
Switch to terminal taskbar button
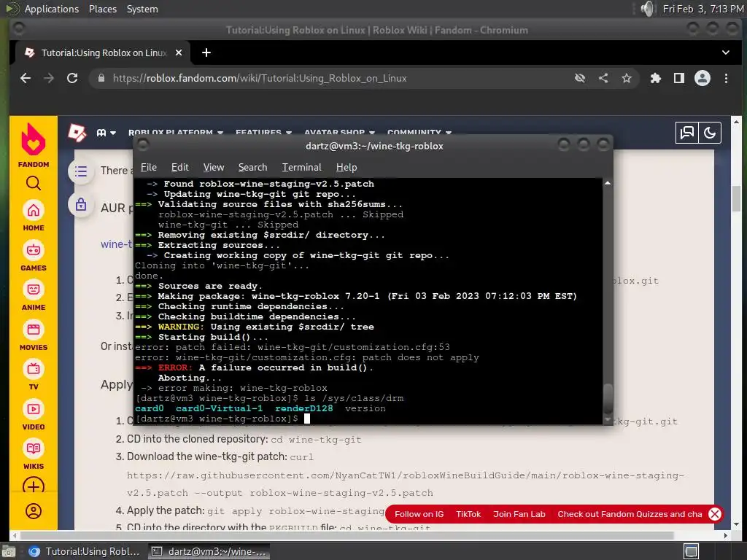pyautogui.click(x=209, y=551)
